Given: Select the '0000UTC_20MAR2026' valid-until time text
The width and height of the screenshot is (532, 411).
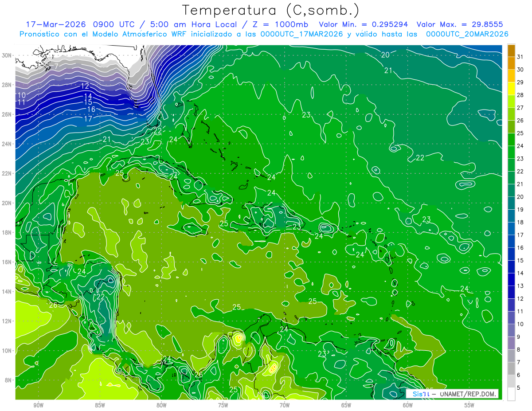Looking at the screenshot, I should (467, 34).
